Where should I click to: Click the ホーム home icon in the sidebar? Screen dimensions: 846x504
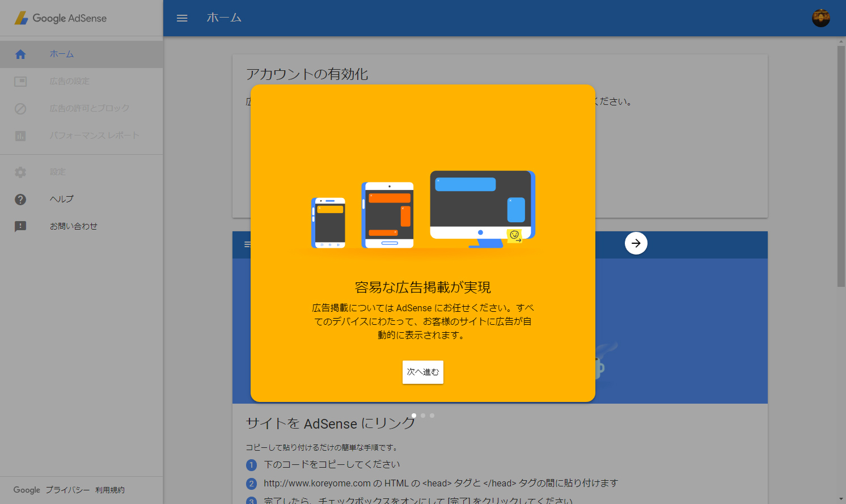(x=20, y=54)
